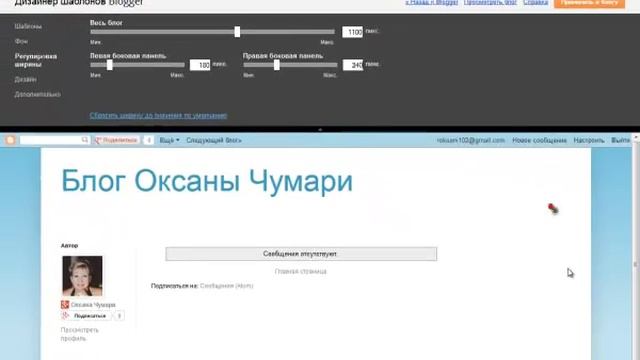Click the blog preview vertical scrollbar

[636, 247]
